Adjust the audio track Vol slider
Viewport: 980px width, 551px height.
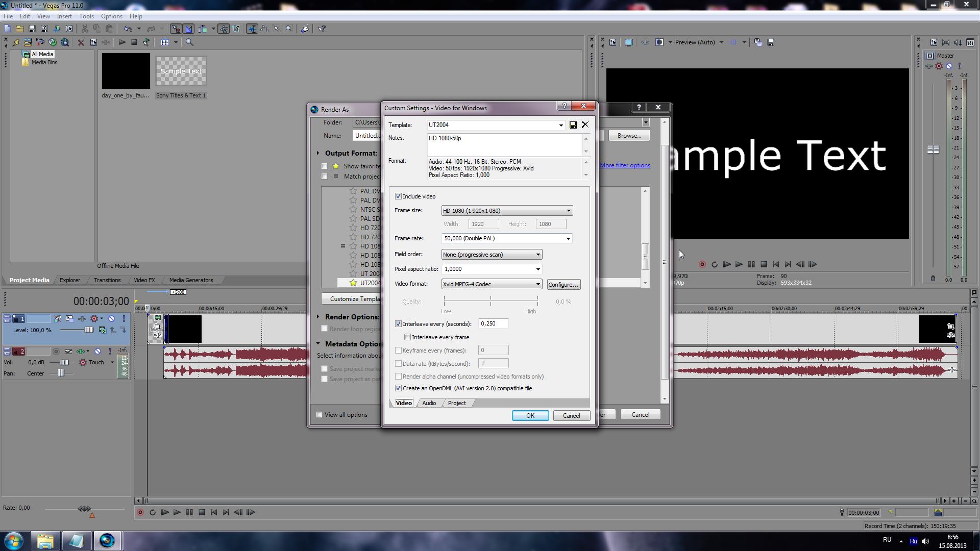[64, 362]
